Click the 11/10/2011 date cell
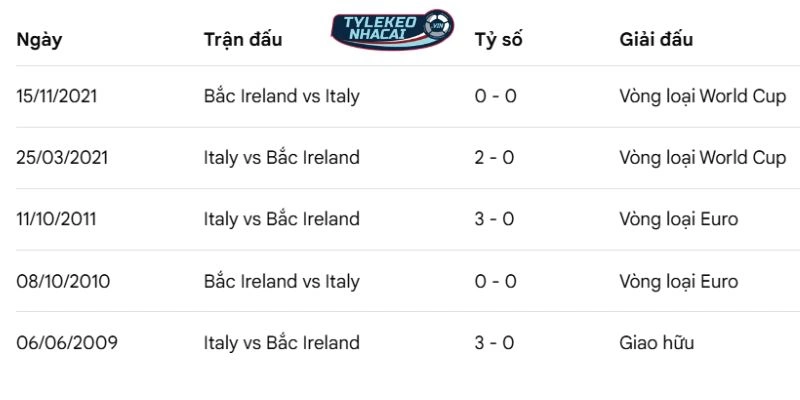Image resolution: width=800 pixels, height=400 pixels. (58, 219)
